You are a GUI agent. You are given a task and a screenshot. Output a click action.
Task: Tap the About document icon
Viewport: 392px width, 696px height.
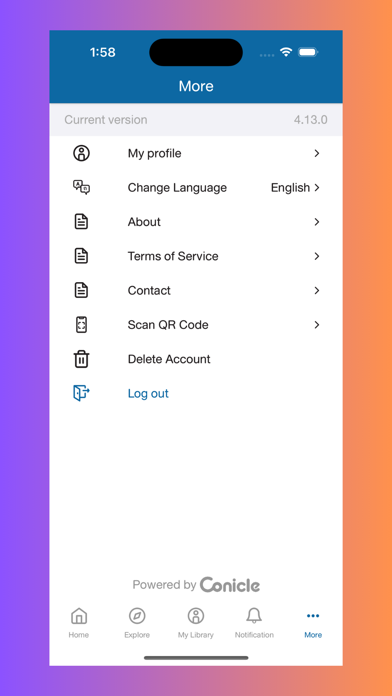tap(81, 221)
